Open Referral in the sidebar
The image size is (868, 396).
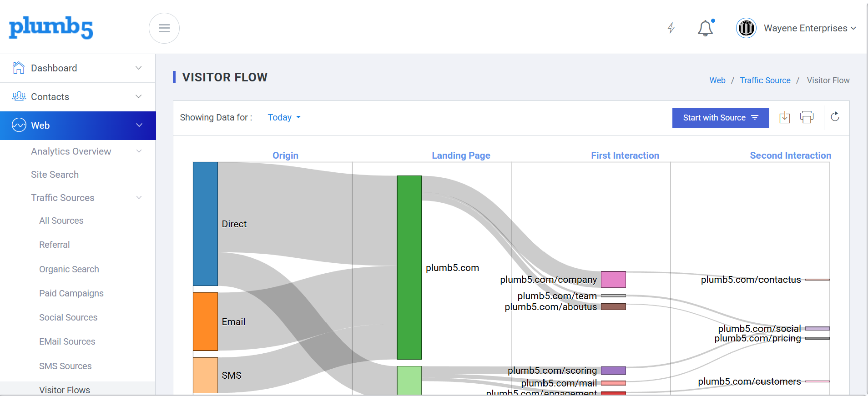55,245
